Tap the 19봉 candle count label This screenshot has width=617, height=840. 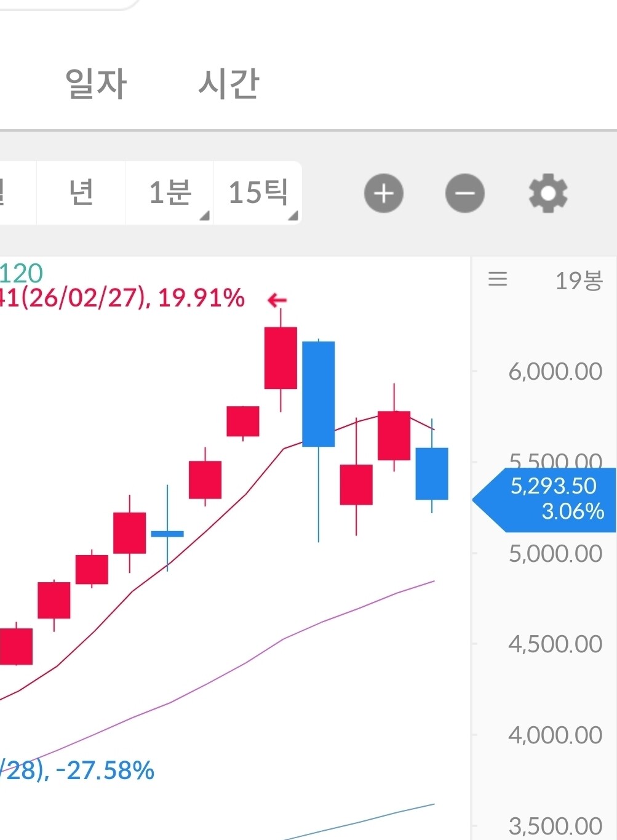pyautogui.click(x=578, y=281)
